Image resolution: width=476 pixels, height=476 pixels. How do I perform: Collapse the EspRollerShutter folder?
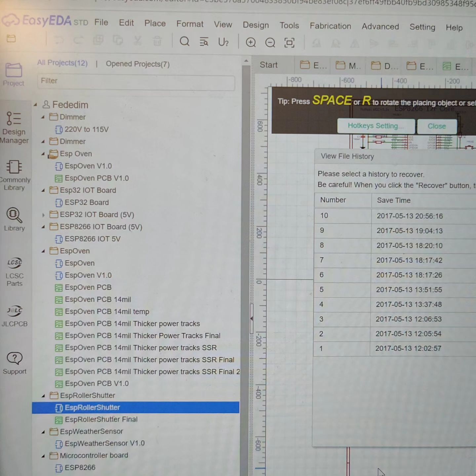pos(43,396)
